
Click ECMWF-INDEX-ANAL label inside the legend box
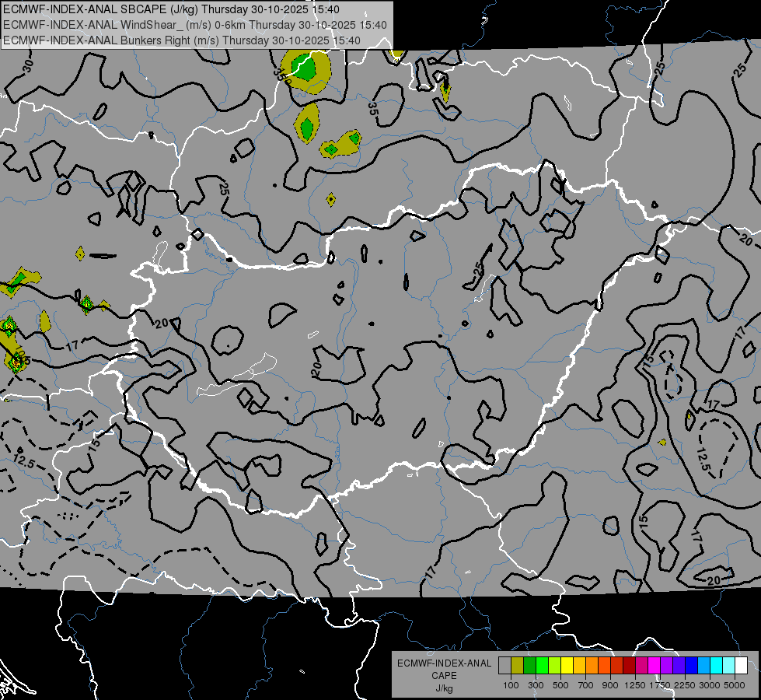click(444, 663)
